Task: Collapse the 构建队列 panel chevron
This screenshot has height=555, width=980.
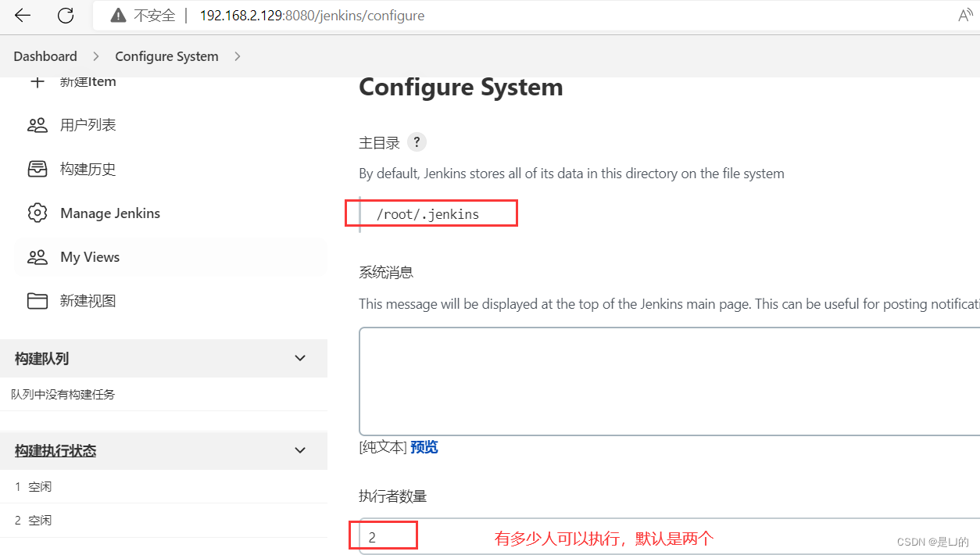Action: (x=300, y=358)
